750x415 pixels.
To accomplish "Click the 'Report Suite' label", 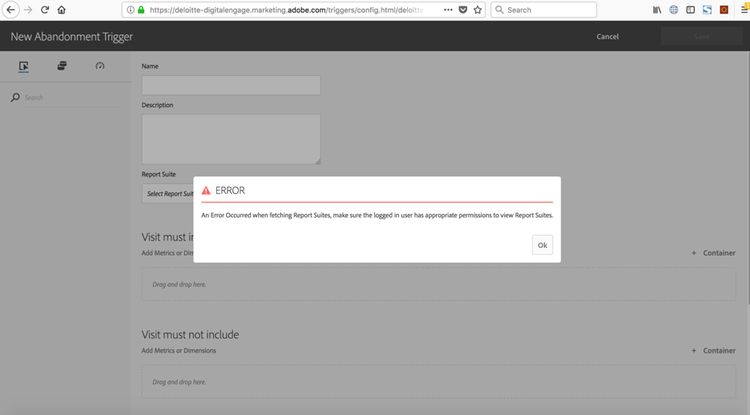I will click(158, 174).
